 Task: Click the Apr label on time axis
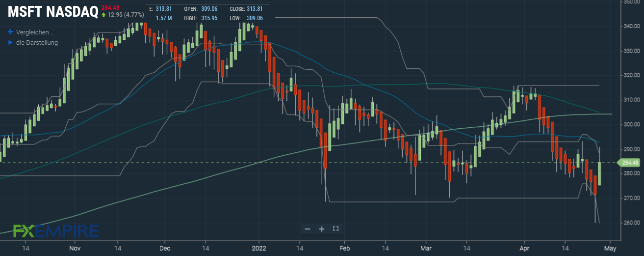(524, 249)
